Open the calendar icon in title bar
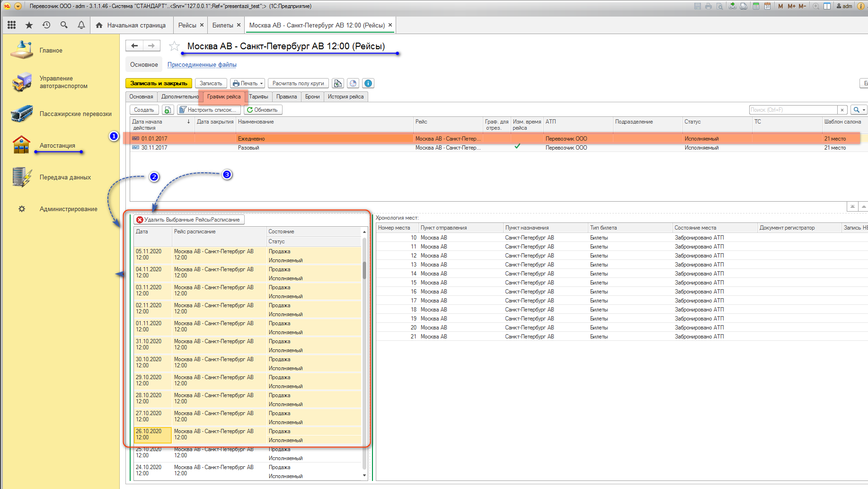The width and height of the screenshot is (868, 489). 767,6
